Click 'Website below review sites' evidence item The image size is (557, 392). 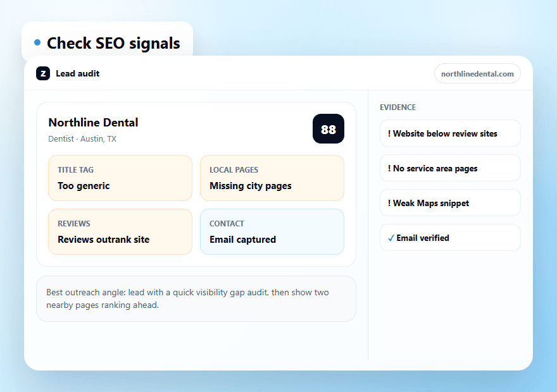click(450, 133)
